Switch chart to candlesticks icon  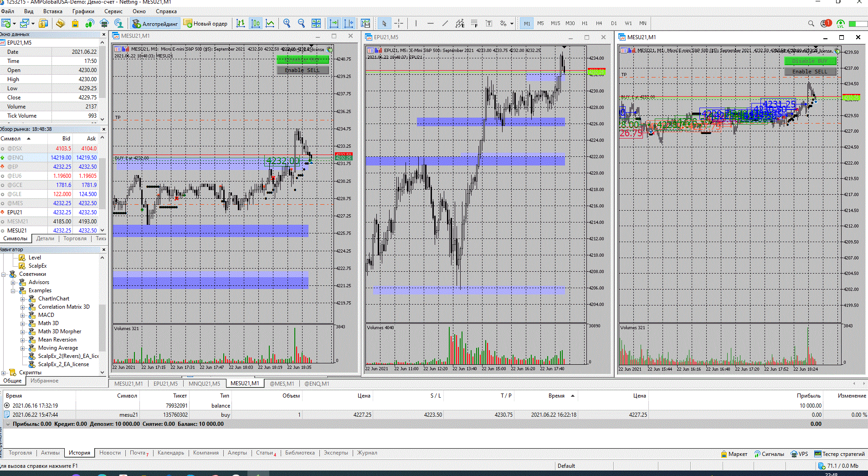pyautogui.click(x=256, y=23)
